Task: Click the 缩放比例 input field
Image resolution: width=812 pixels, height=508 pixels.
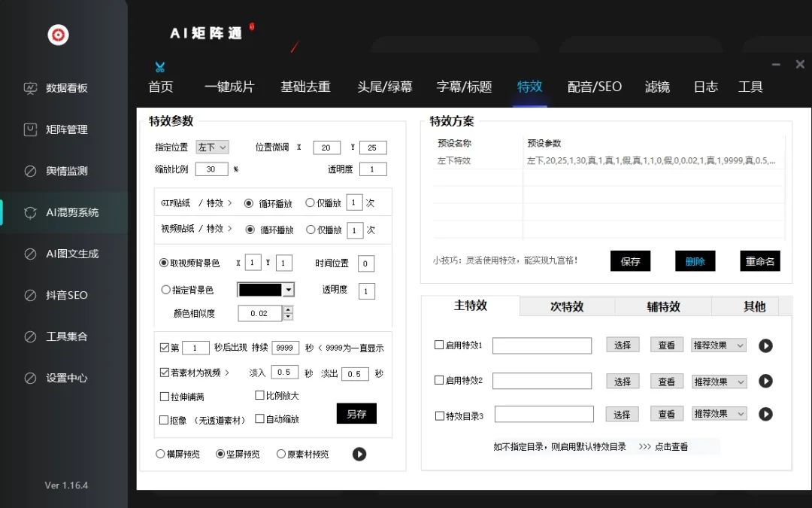Action: (211, 169)
